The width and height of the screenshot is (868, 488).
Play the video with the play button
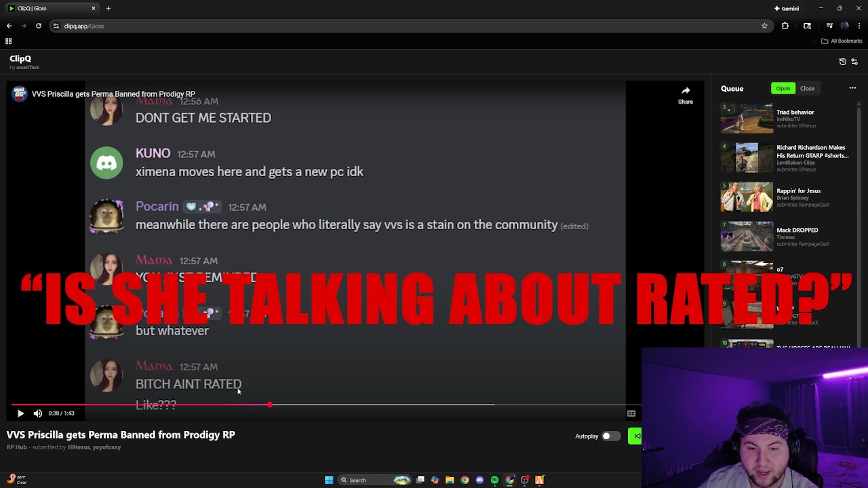pos(20,413)
